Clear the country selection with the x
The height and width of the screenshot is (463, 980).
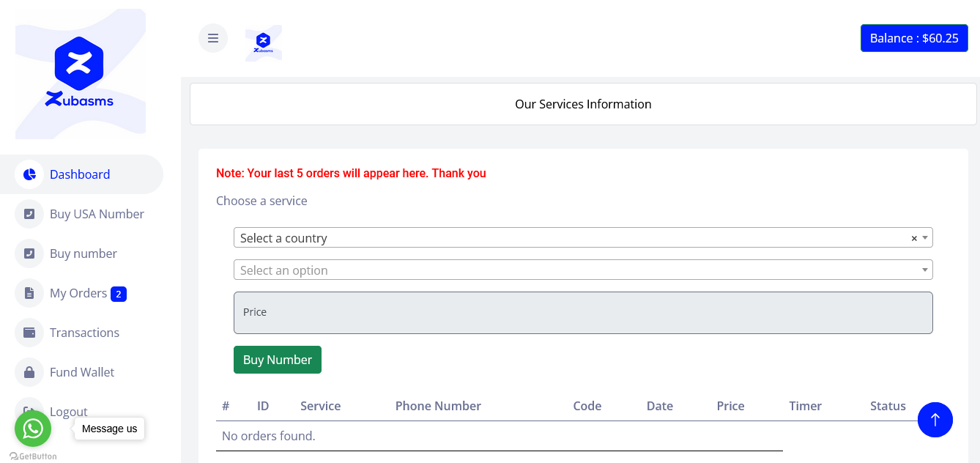913,238
